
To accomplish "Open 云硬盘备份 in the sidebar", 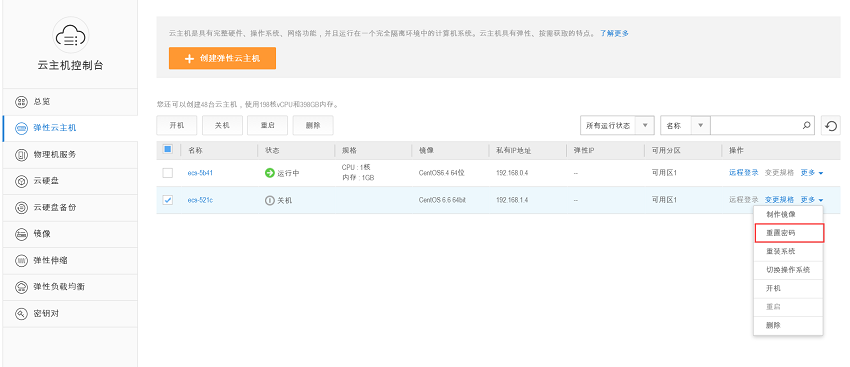I will tap(69, 207).
